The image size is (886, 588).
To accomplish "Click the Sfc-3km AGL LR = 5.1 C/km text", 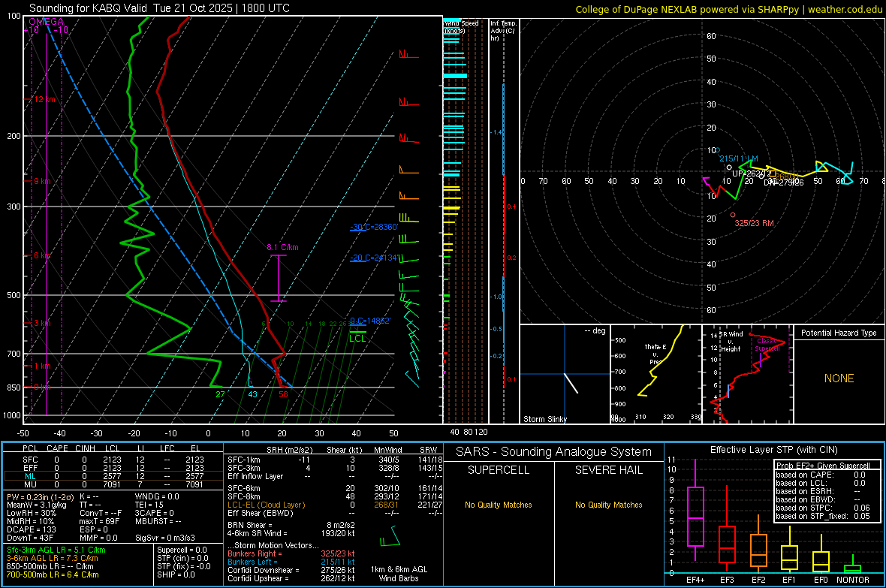I will [x=56, y=550].
